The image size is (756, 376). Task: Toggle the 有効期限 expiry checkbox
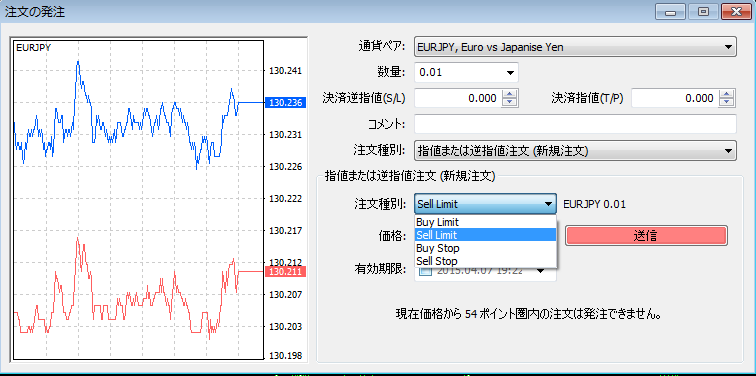click(x=426, y=271)
